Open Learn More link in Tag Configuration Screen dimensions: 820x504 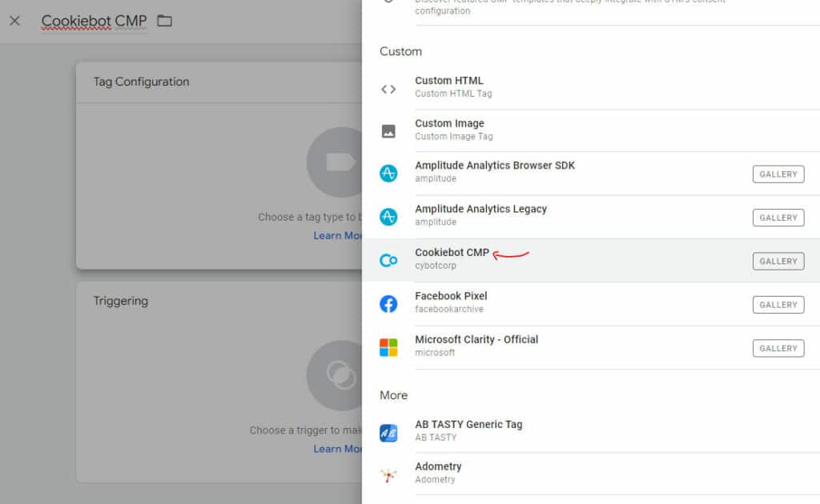click(x=337, y=235)
